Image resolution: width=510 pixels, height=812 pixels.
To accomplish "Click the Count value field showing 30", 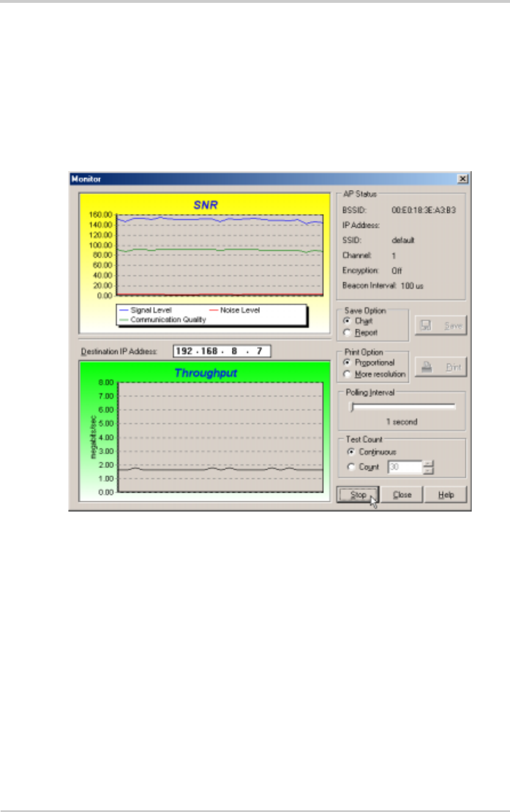I will point(405,468).
